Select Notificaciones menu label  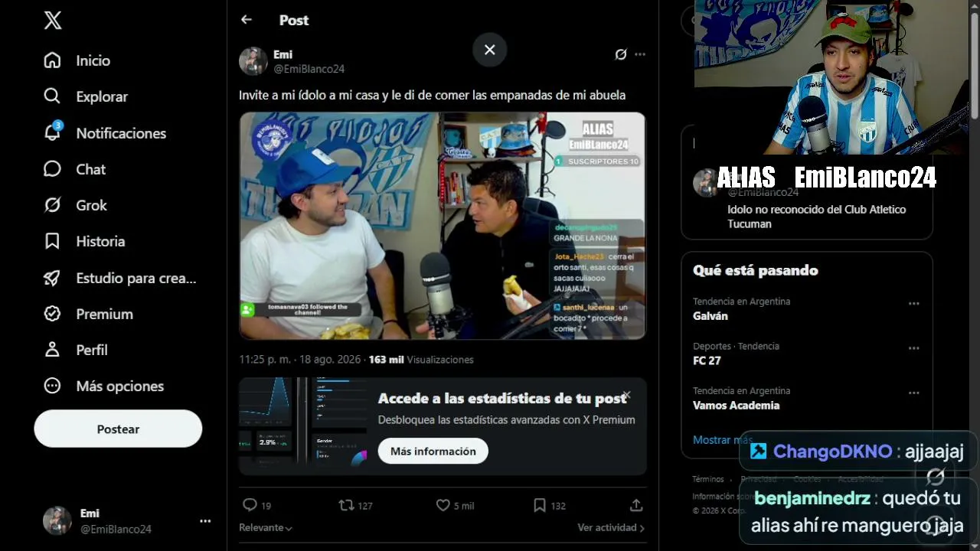click(x=121, y=133)
